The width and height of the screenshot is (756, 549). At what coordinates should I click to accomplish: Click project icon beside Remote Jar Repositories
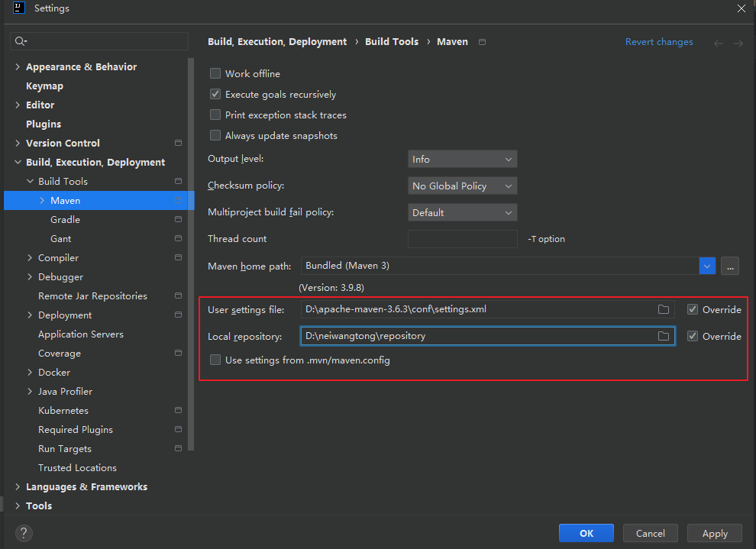[178, 295]
